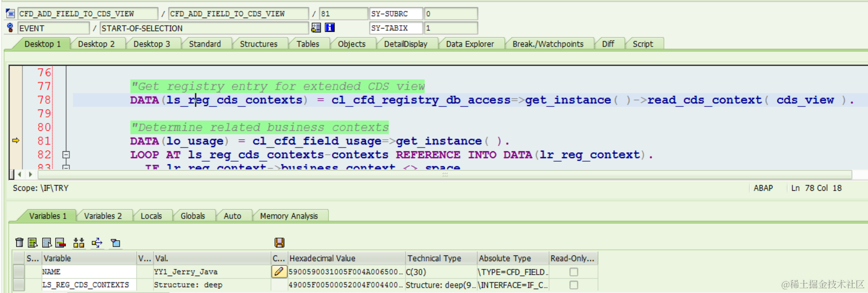
Task: Click the SY-SUBRC field
Action: tap(397, 14)
